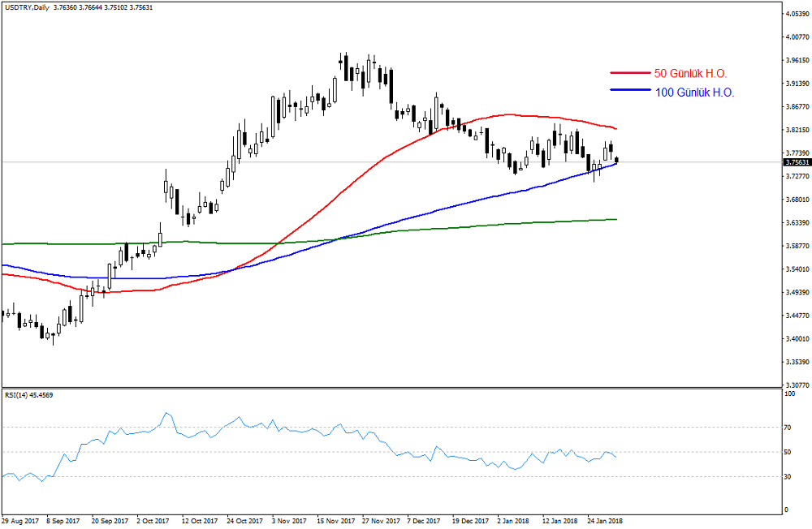Click the RSI 30 level label
The image size is (812, 529).
[788, 476]
